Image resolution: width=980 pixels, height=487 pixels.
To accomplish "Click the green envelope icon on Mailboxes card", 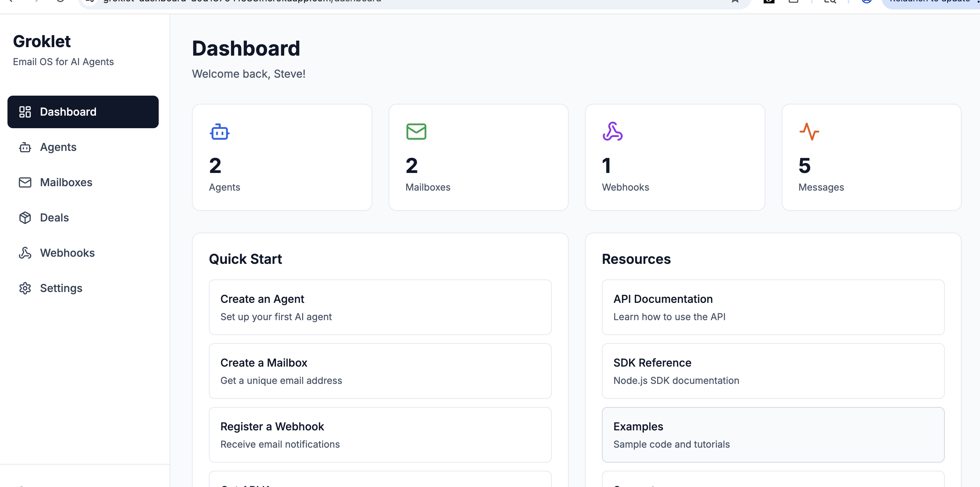I will pyautogui.click(x=416, y=132).
